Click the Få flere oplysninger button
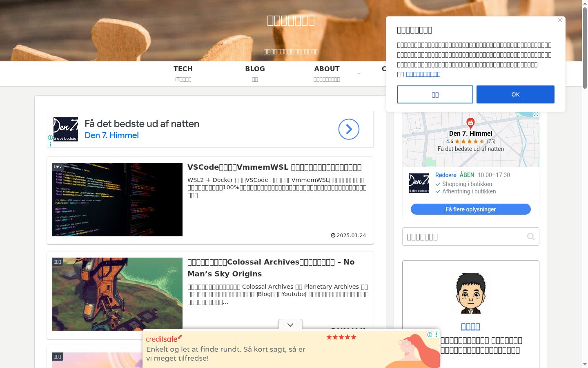The image size is (588, 368). (x=470, y=209)
